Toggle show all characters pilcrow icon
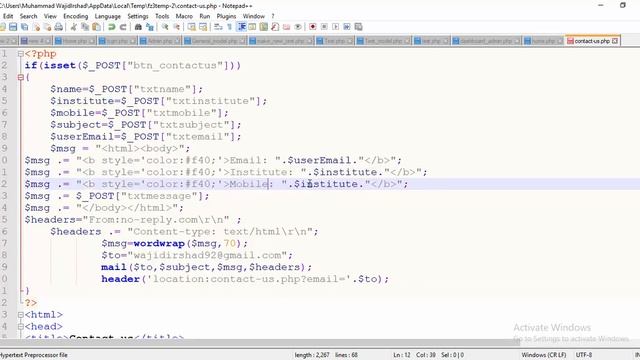Viewport: 640px width, 360px height. pos(229,27)
